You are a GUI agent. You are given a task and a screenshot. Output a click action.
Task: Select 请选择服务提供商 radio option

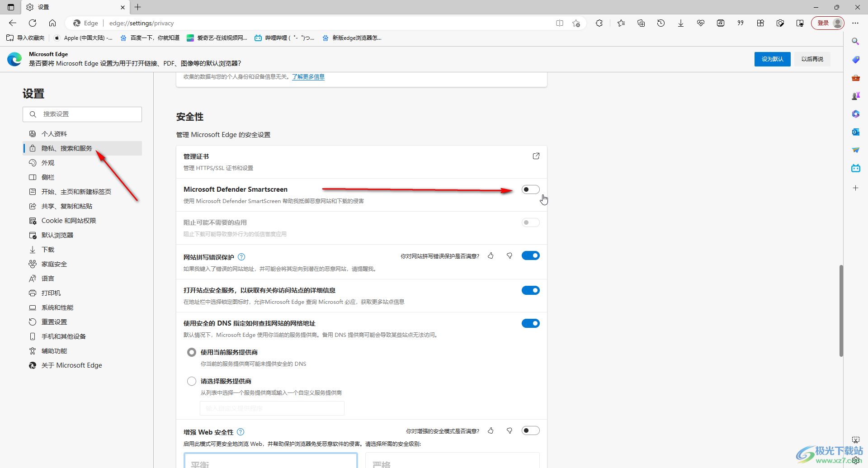192,381
